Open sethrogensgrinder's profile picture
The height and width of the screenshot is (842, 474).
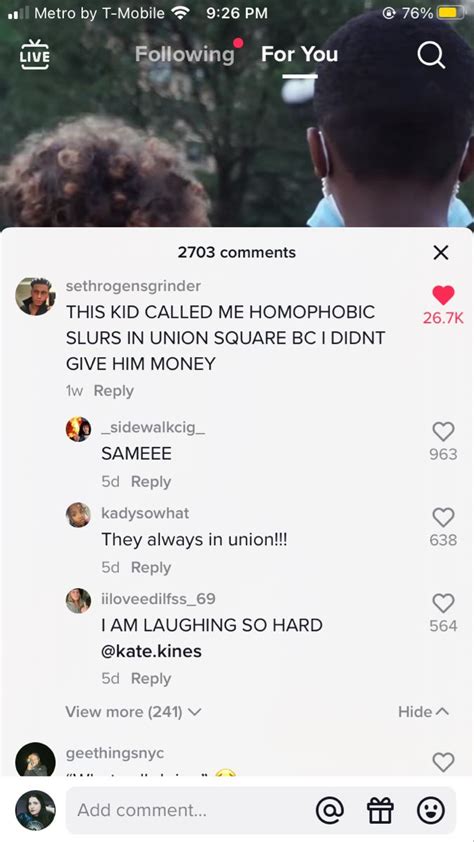click(35, 296)
